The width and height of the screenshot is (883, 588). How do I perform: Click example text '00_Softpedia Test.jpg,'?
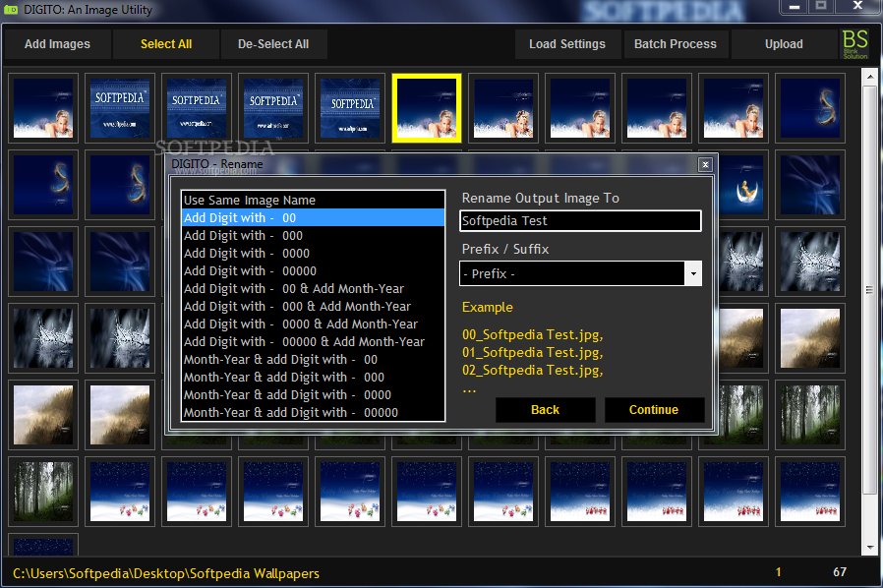coord(533,334)
